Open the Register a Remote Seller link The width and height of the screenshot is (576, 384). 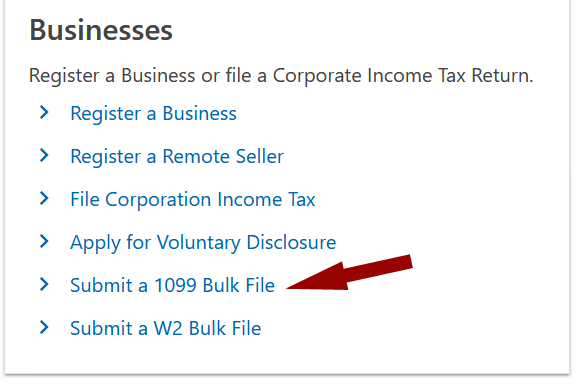pyautogui.click(x=177, y=156)
